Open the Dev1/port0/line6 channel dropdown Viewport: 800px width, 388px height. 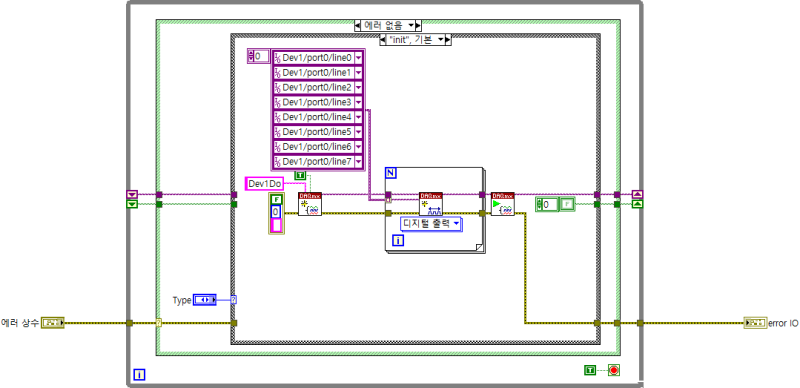point(359,147)
